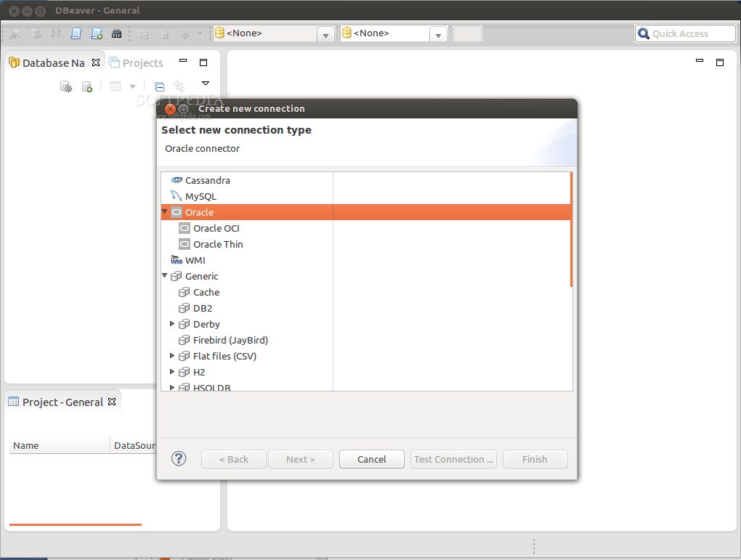This screenshot has width=741, height=560.
Task: Open dialog help via question mark icon
Action: point(178,458)
